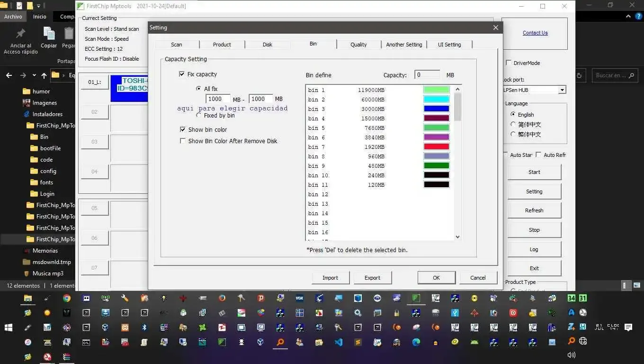Viewport: 644px width, 364px height.
Task: Switch to the Quality tab
Action: [x=358, y=45]
